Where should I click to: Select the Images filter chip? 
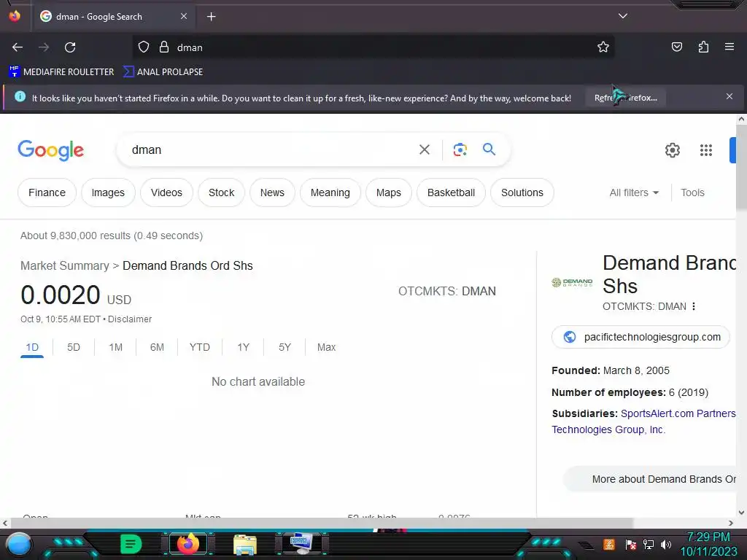pos(108,192)
